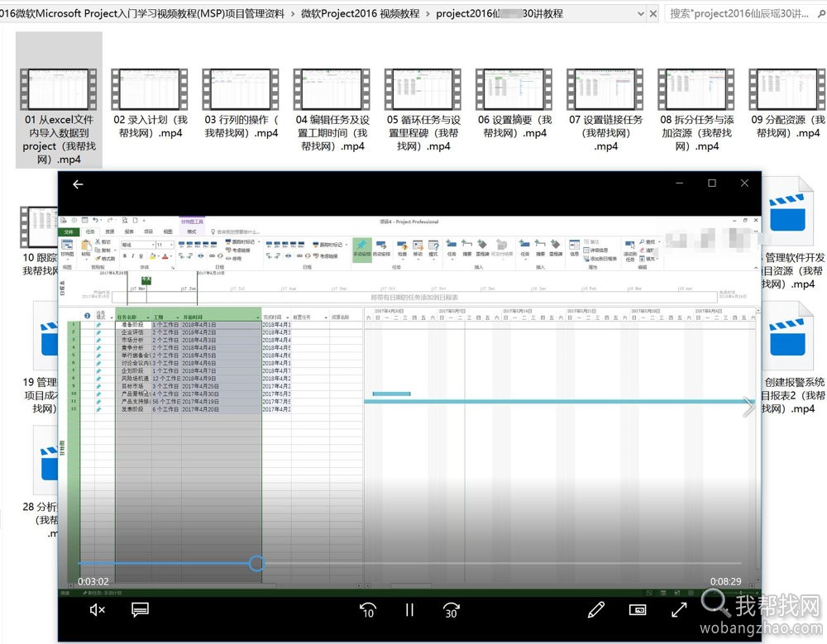Toggle 手动安排 manual scheduling
This screenshot has width=827, height=644.
361,248
